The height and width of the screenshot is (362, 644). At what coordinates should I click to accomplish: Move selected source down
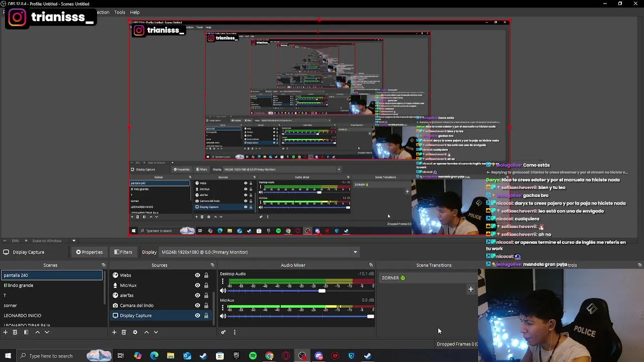tap(156, 332)
